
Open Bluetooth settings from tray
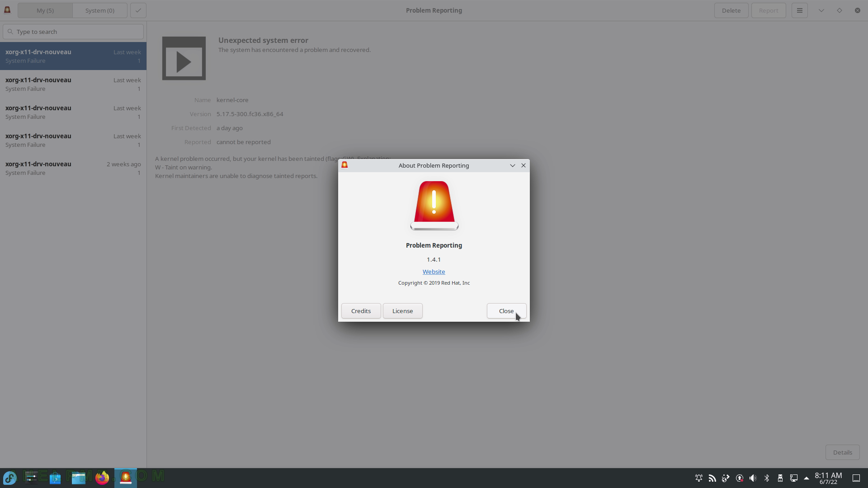767,478
